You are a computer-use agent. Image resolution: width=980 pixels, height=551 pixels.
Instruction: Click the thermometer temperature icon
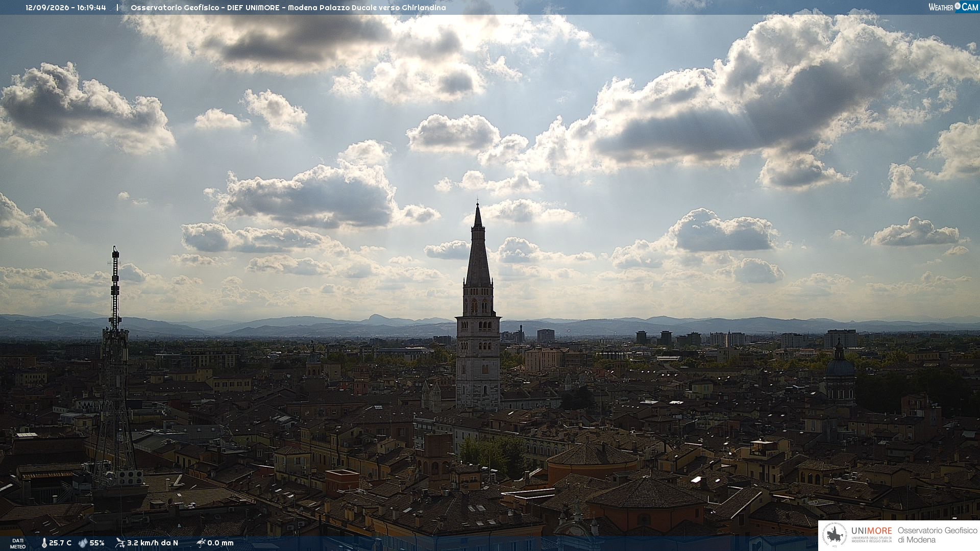44,543
